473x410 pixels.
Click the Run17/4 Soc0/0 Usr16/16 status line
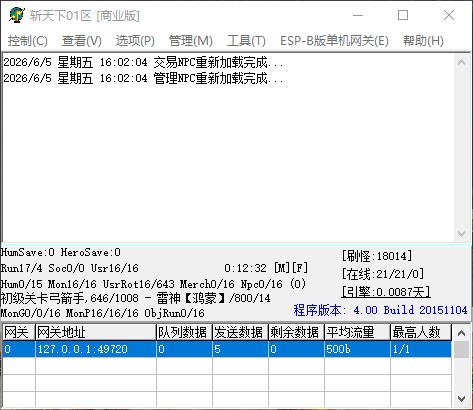[x=70, y=268]
